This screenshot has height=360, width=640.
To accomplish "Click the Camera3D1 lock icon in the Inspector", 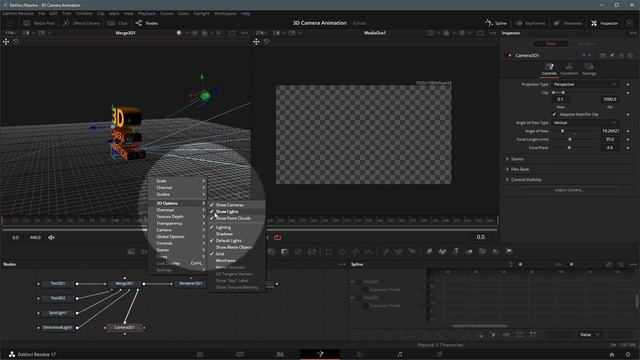I will click(621, 56).
